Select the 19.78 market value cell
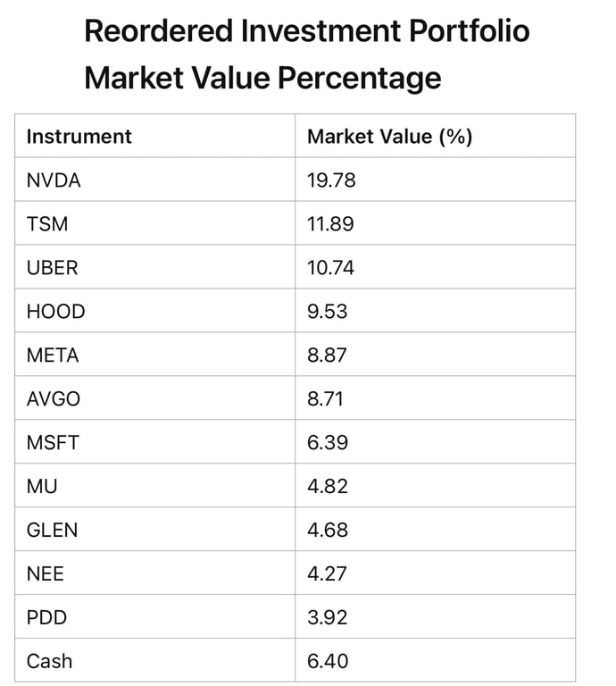The height and width of the screenshot is (686, 616). click(331, 180)
